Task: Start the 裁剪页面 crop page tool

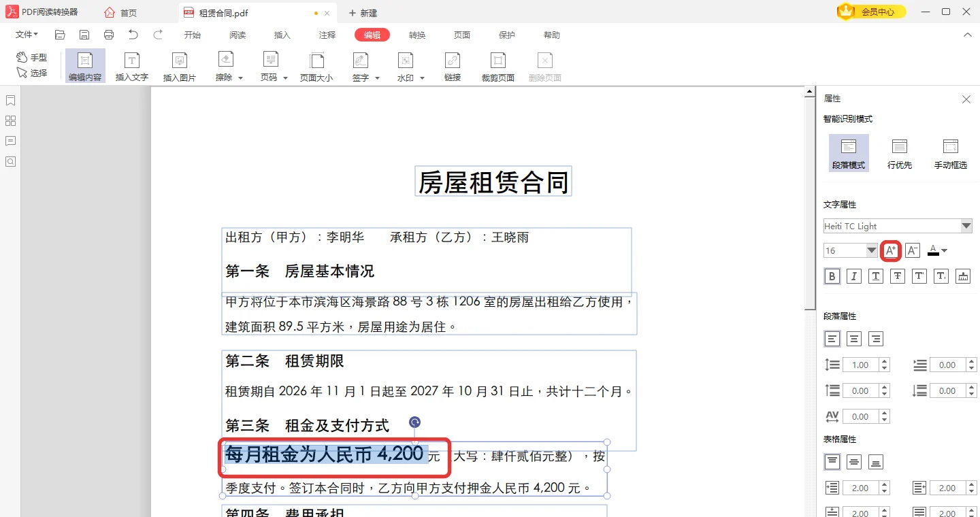Action: 498,66
